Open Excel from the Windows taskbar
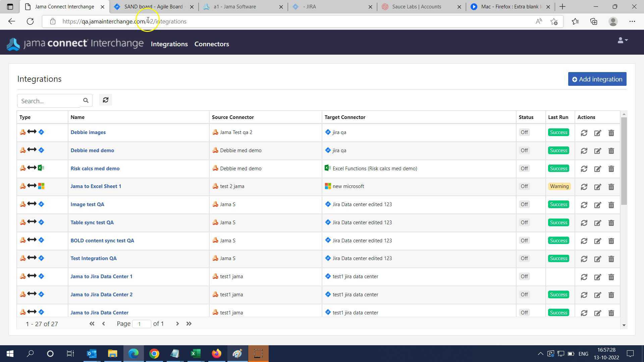 [196, 354]
